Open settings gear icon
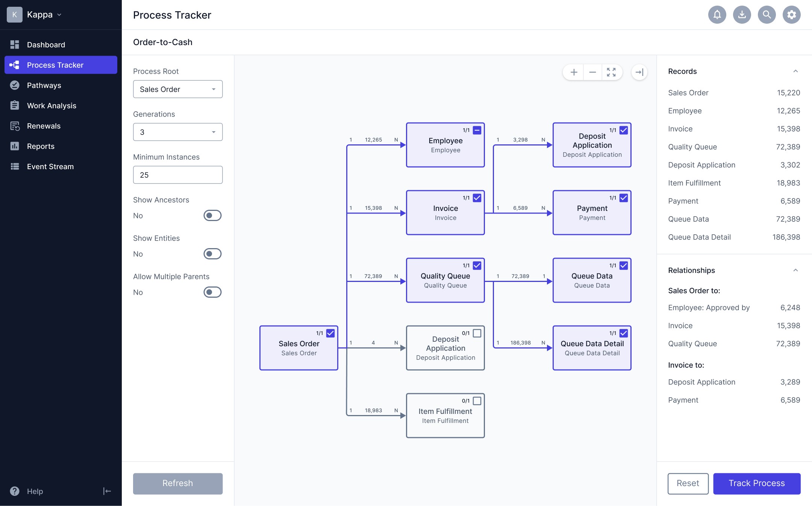 click(791, 15)
